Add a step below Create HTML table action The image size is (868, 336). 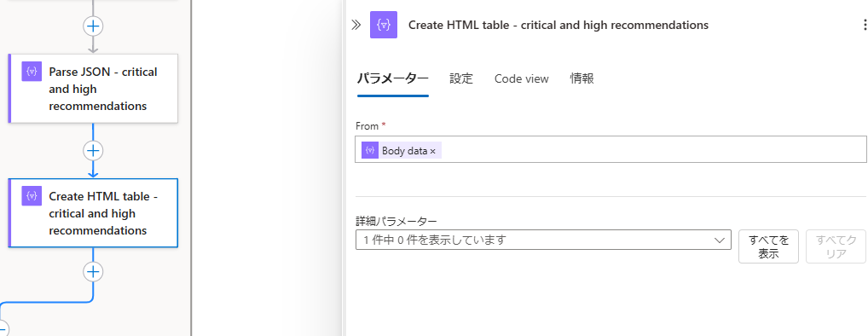[93, 272]
